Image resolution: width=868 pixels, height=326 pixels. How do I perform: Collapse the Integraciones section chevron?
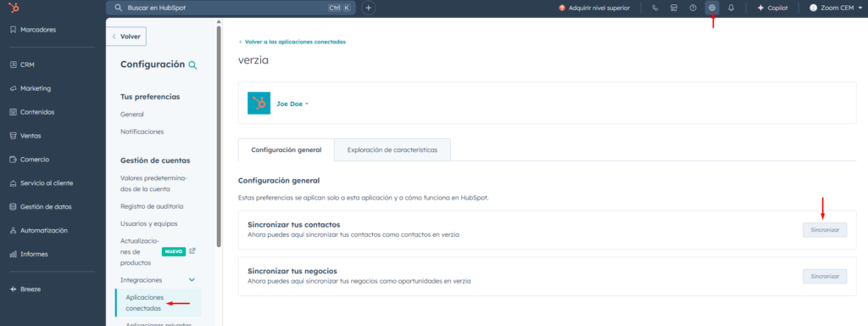click(x=192, y=280)
